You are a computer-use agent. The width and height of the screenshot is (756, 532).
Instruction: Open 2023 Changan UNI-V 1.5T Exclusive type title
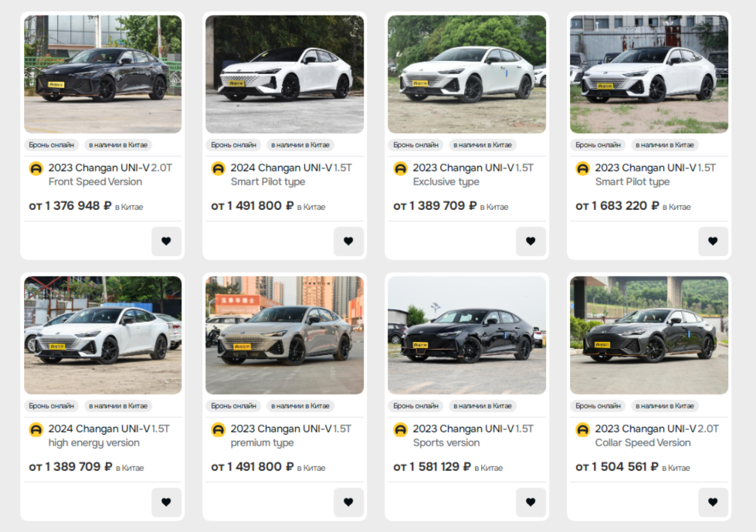tap(473, 175)
